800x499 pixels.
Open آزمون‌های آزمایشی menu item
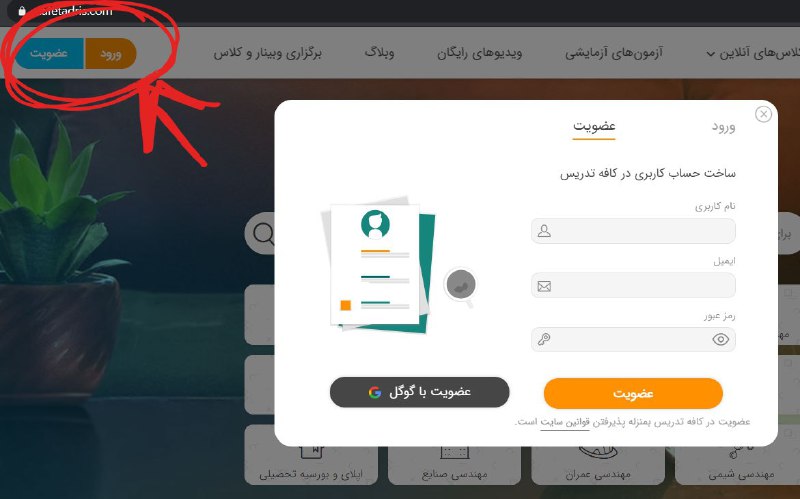coord(614,53)
